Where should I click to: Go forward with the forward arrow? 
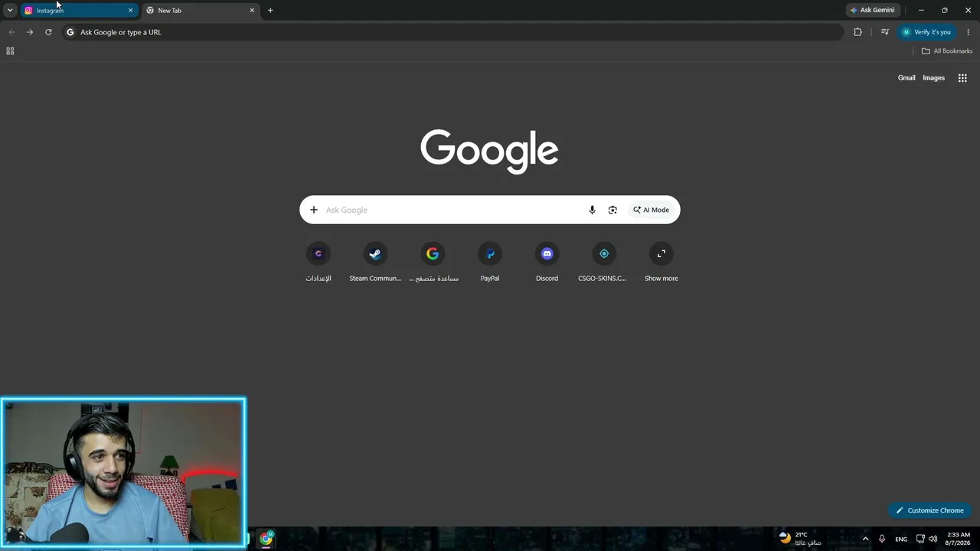coord(30,32)
